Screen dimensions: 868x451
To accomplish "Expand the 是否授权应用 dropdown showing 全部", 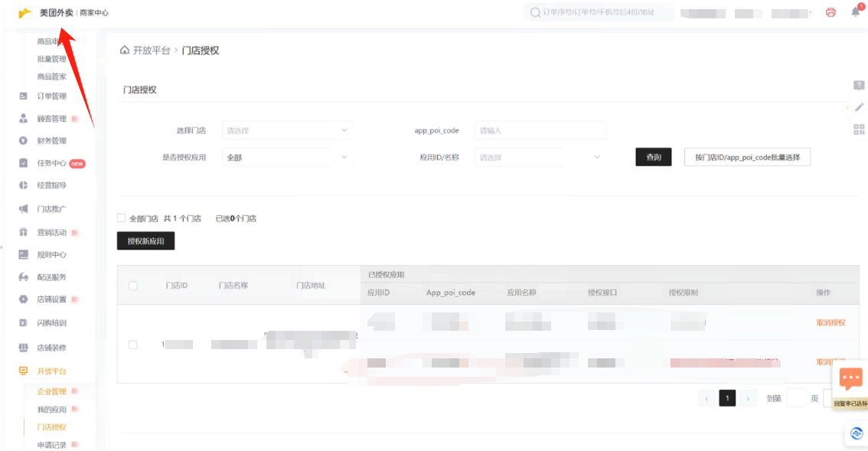I will click(287, 157).
